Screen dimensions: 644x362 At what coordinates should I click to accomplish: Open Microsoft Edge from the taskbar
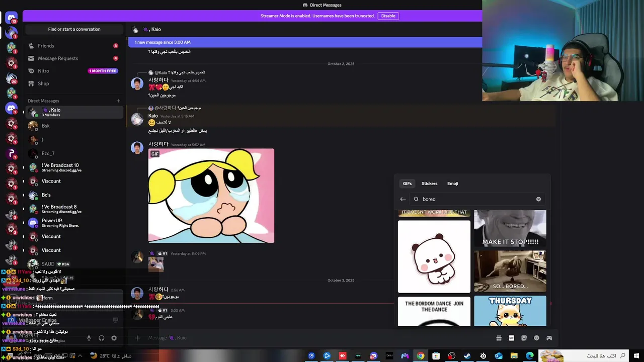[x=530, y=356]
